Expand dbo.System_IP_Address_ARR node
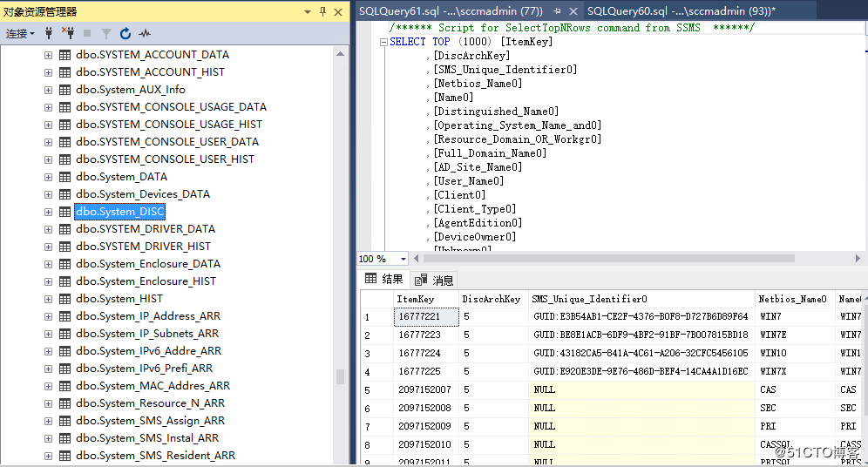The width and height of the screenshot is (868, 467). [x=48, y=316]
